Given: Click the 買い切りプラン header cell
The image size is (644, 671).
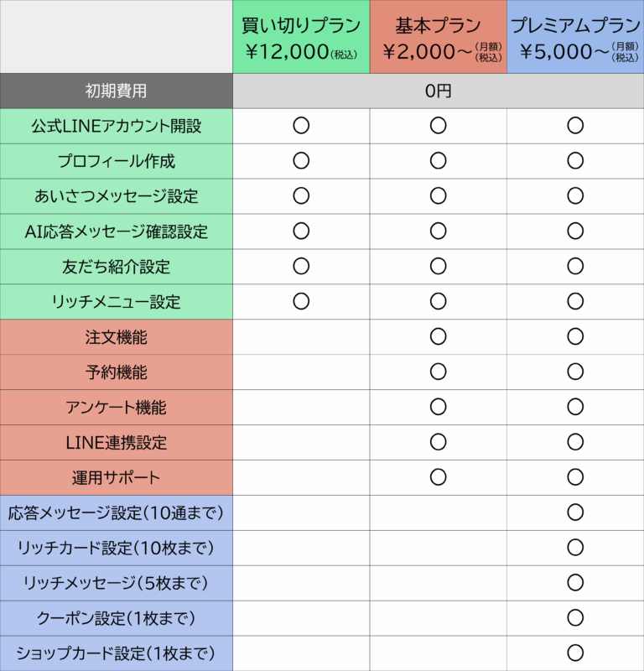Looking at the screenshot, I should (x=301, y=37).
